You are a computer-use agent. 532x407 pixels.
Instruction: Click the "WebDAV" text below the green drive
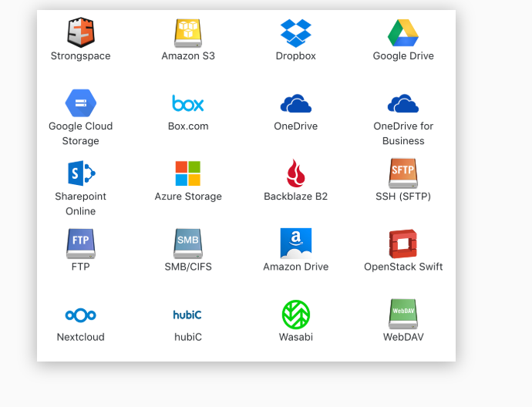coord(403,337)
